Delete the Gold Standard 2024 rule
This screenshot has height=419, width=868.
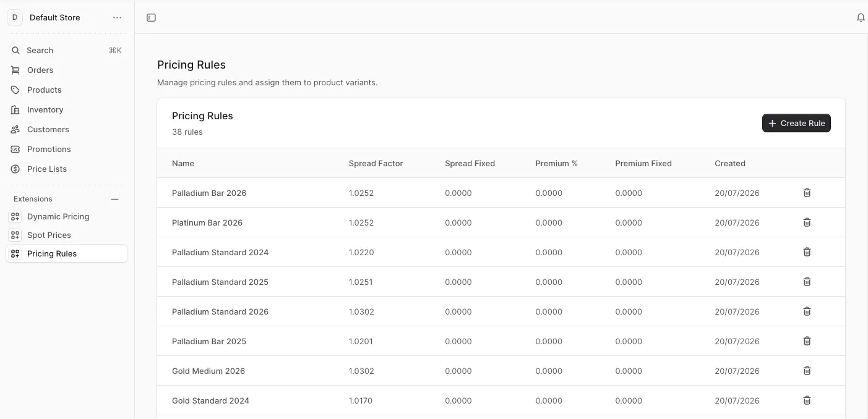tap(807, 400)
